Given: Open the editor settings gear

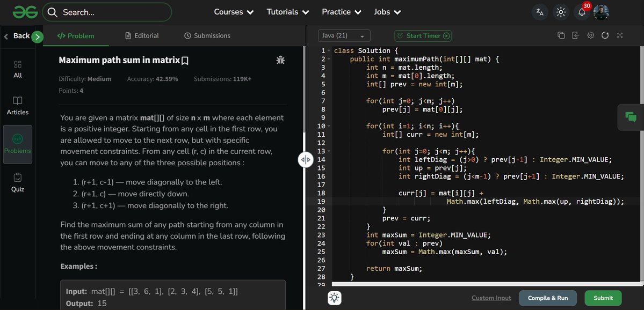Looking at the screenshot, I should coord(590,34).
